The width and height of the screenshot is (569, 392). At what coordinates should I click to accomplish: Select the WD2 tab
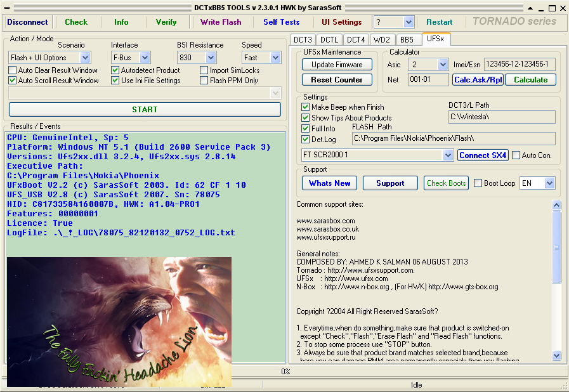click(382, 39)
